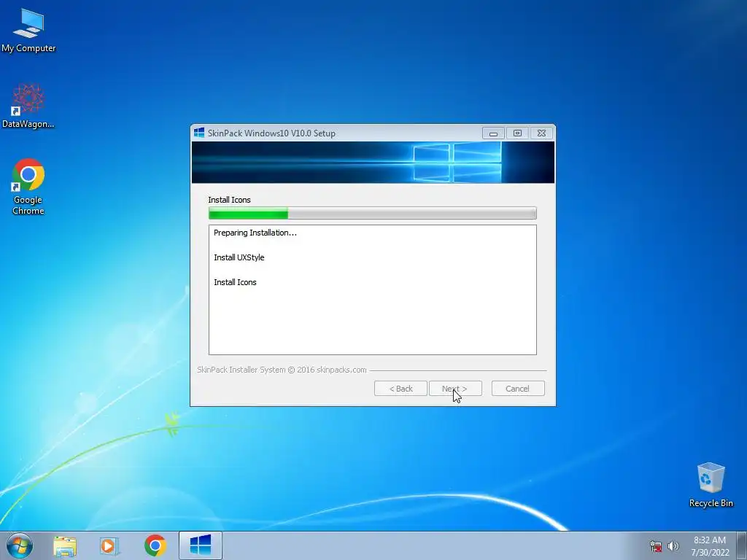Click the 'SkinPack Windows10 V10.0 Setup' title text
The image size is (747, 560).
click(271, 133)
